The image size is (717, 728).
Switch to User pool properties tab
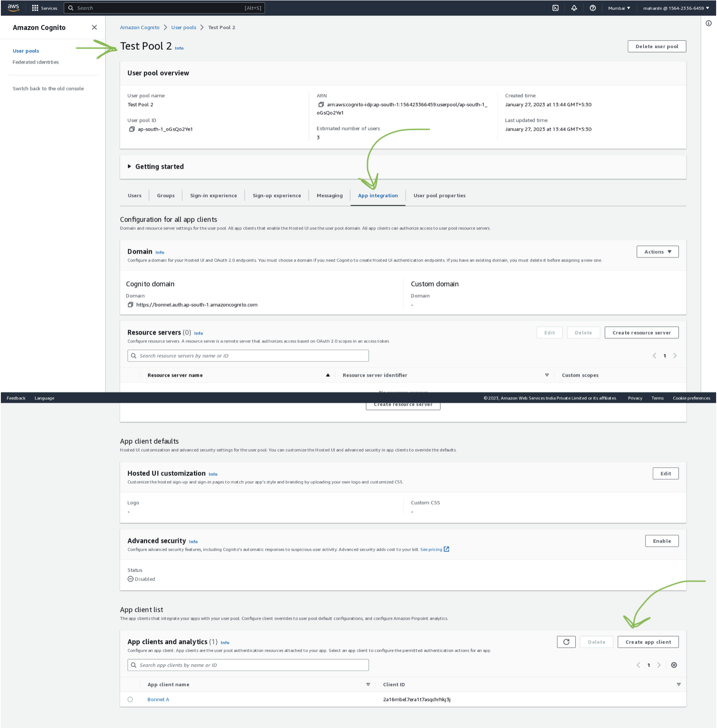click(x=439, y=196)
